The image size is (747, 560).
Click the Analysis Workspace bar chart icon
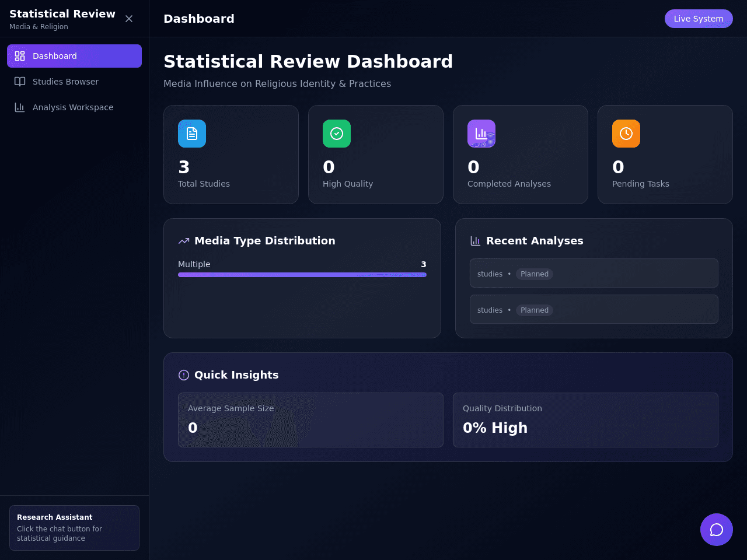[x=20, y=107]
